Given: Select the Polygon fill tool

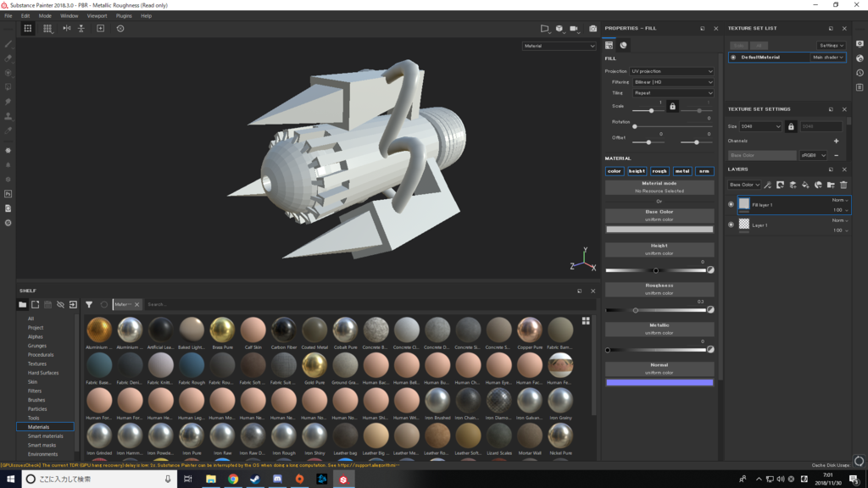Looking at the screenshot, I should [x=8, y=87].
